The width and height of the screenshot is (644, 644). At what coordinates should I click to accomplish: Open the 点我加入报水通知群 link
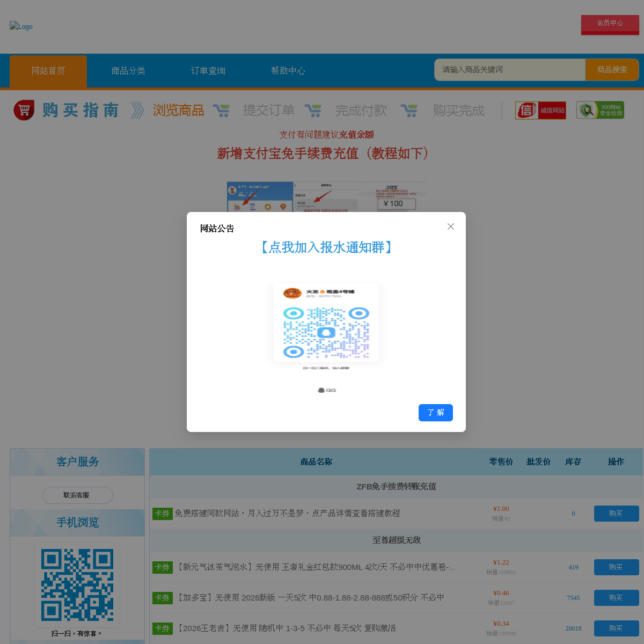click(x=326, y=247)
